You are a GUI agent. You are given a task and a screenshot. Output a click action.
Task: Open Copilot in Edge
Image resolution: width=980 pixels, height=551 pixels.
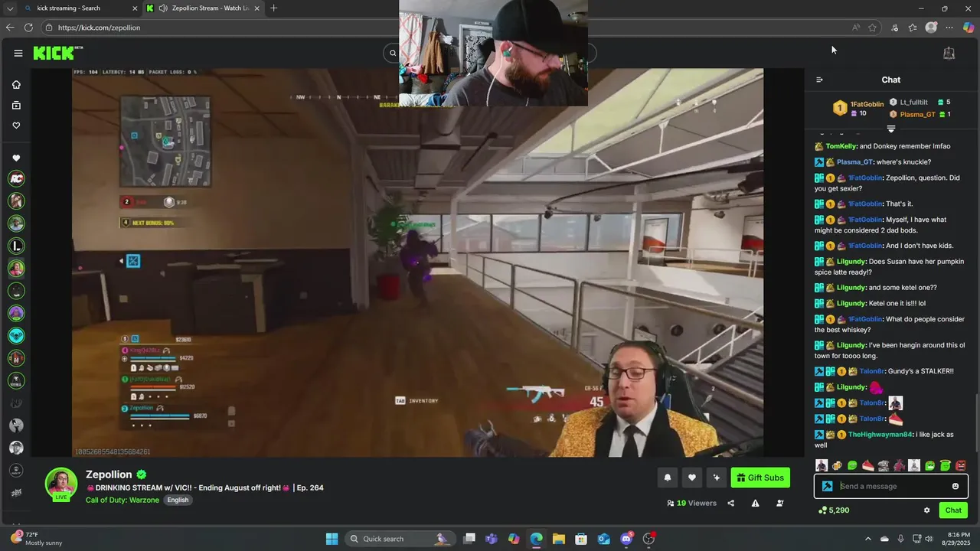[x=969, y=28]
